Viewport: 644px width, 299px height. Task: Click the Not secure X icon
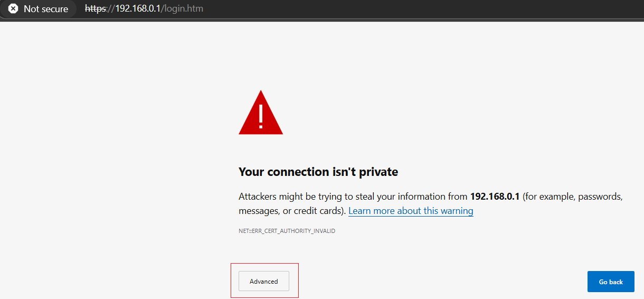(x=13, y=9)
